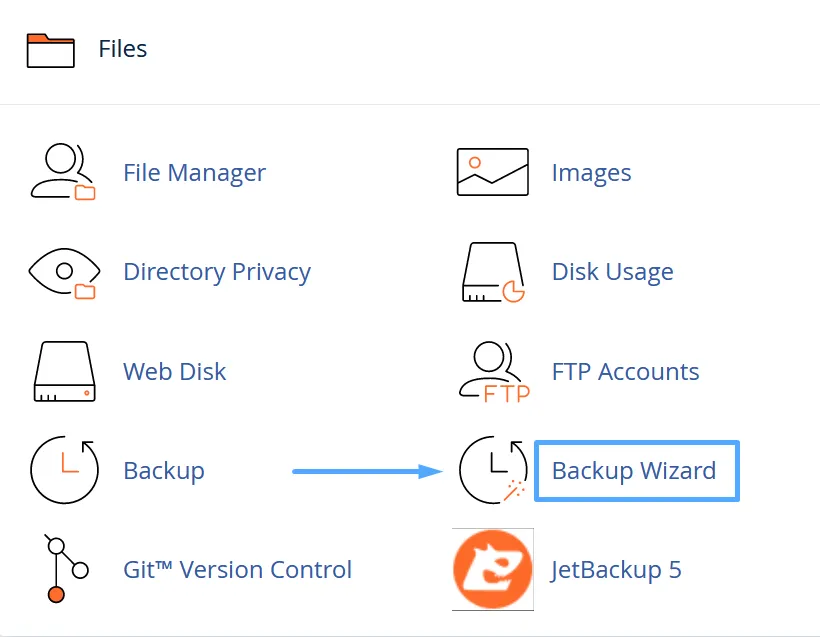
Task: Select the FTP Accounts icon
Action: [492, 371]
